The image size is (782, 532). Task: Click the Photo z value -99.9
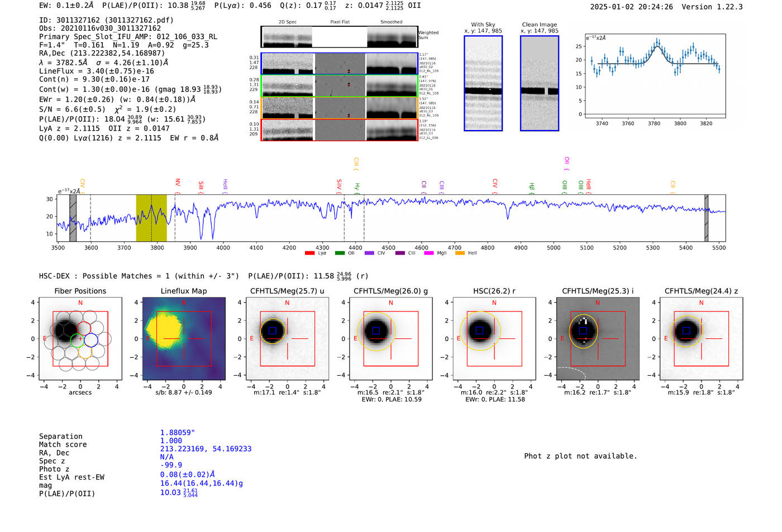[x=171, y=465]
